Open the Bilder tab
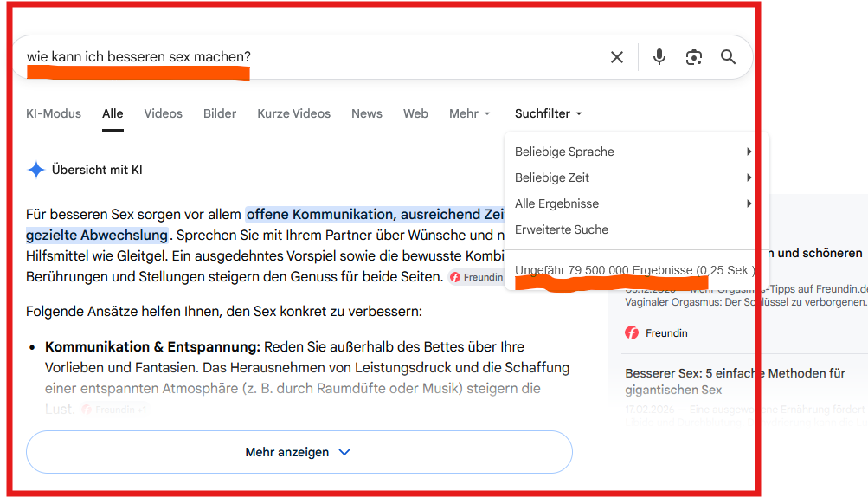 point(220,113)
